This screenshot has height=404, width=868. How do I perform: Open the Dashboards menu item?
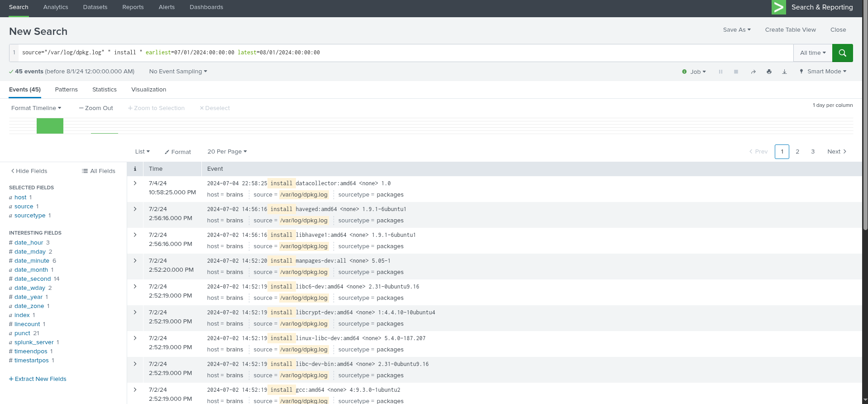pos(206,7)
